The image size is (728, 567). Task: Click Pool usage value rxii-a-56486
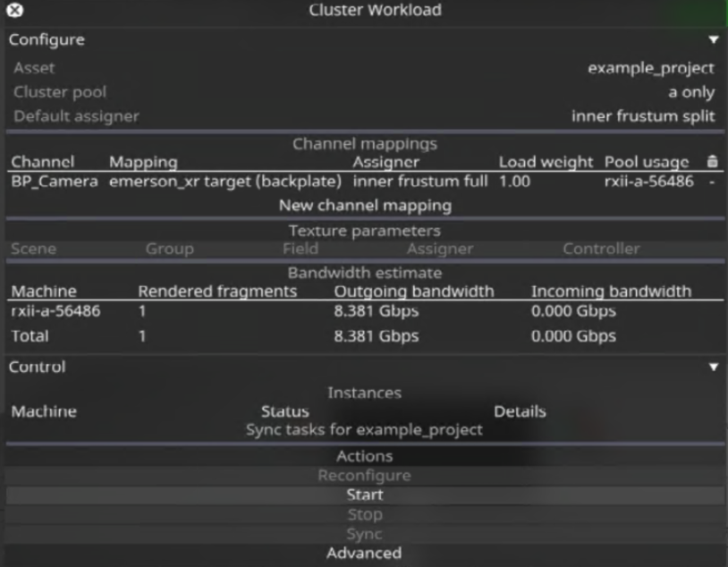point(649,182)
